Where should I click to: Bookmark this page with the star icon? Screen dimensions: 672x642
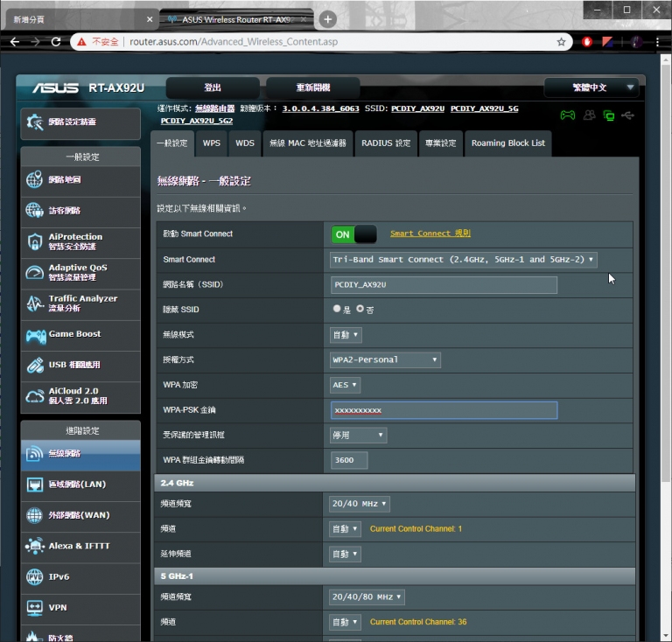pos(561,41)
